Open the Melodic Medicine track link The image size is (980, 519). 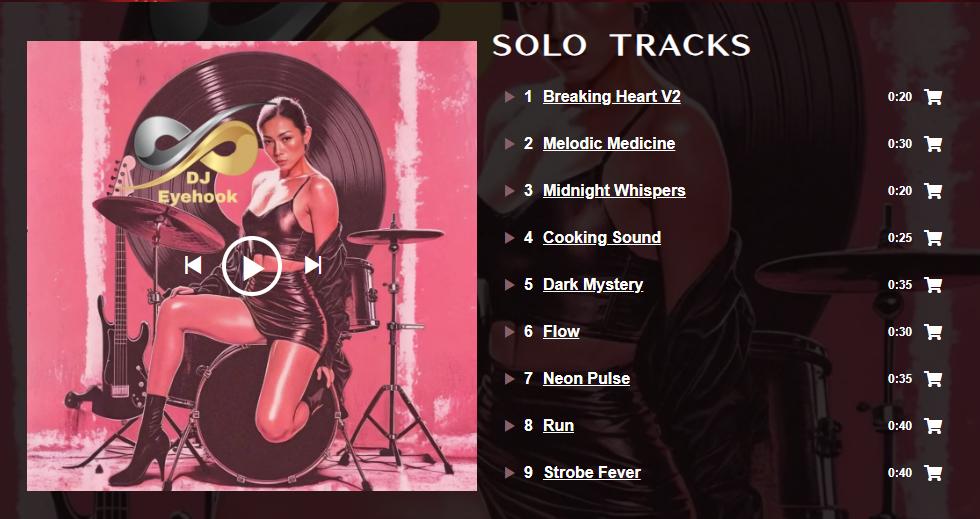[609, 144]
